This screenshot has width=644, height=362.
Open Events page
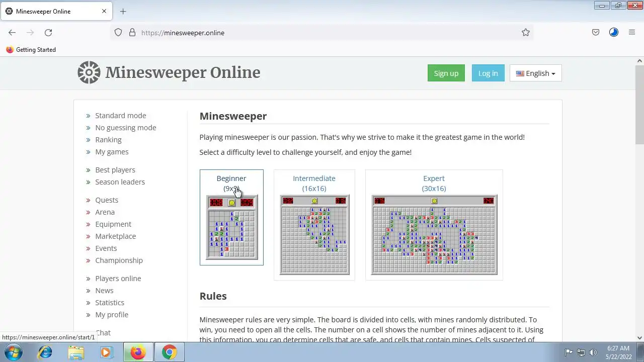point(106,248)
